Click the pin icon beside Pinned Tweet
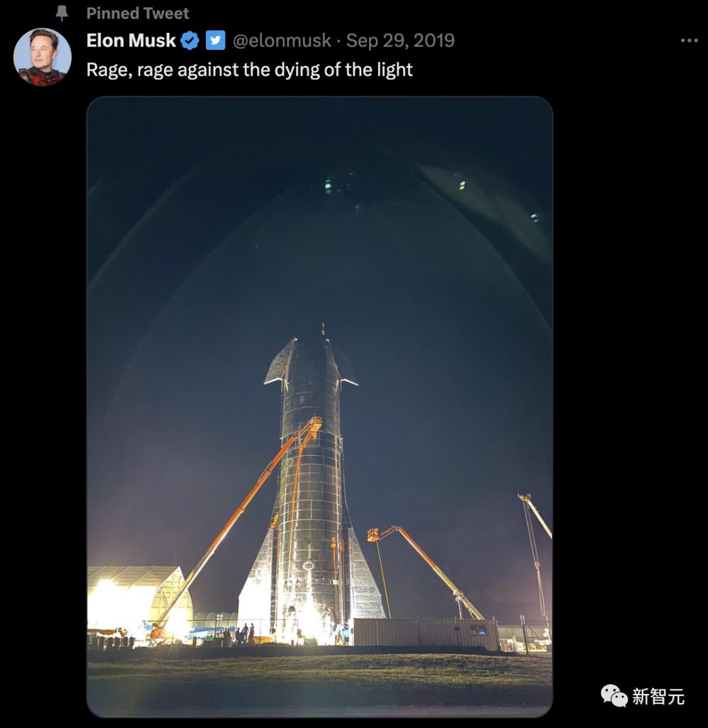 coord(62,14)
